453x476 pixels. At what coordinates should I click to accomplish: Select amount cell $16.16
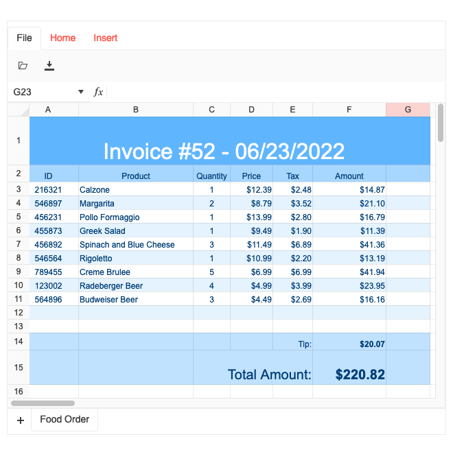(x=349, y=299)
